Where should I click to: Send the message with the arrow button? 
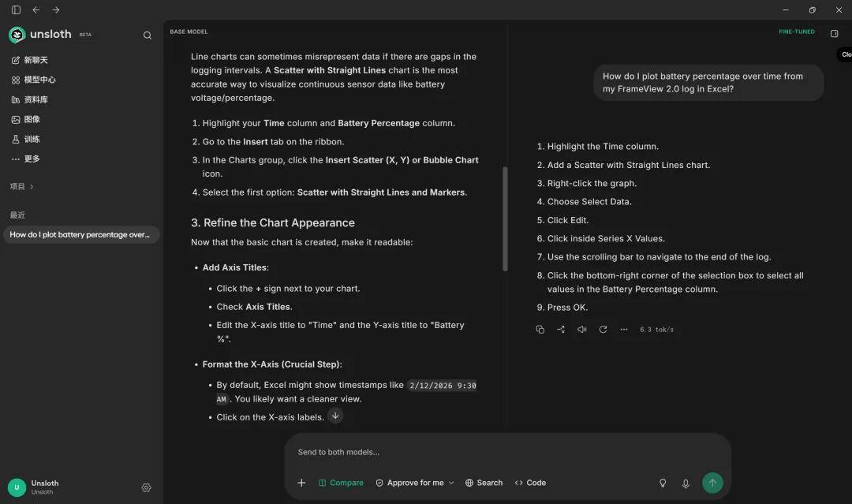pos(712,483)
